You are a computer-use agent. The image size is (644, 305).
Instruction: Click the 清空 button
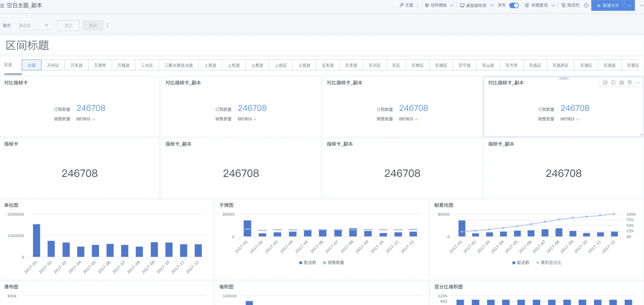[68, 25]
